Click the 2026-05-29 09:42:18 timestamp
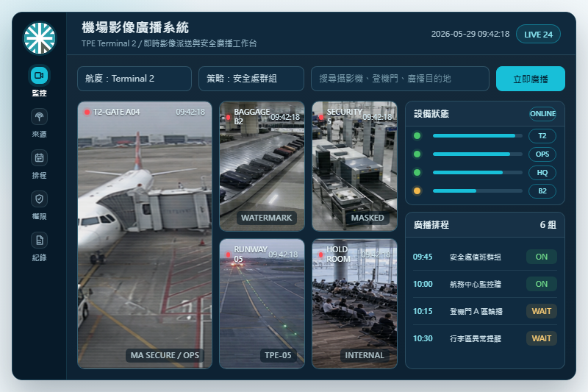 pyautogui.click(x=470, y=34)
